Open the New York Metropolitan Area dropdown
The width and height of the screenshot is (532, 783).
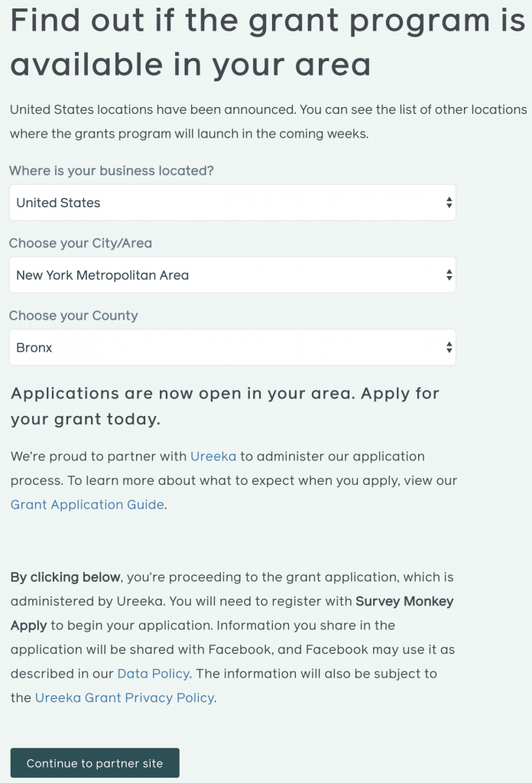click(x=232, y=275)
